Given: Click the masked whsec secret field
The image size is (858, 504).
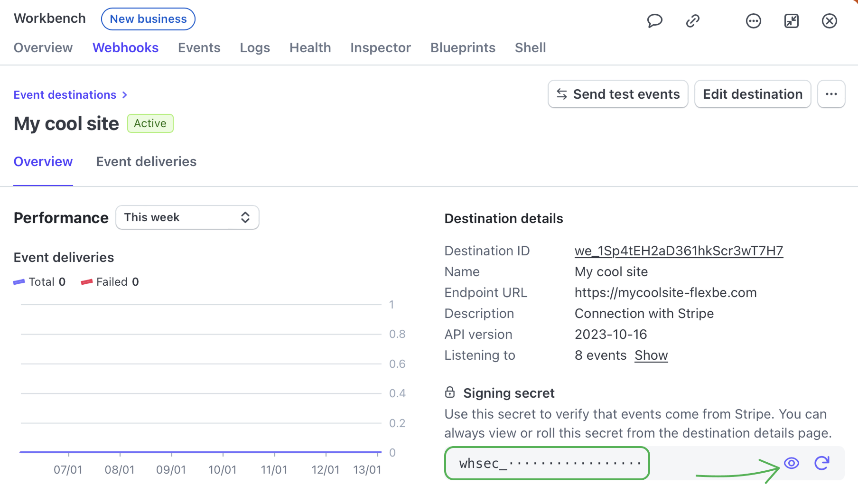Looking at the screenshot, I should click(x=547, y=463).
